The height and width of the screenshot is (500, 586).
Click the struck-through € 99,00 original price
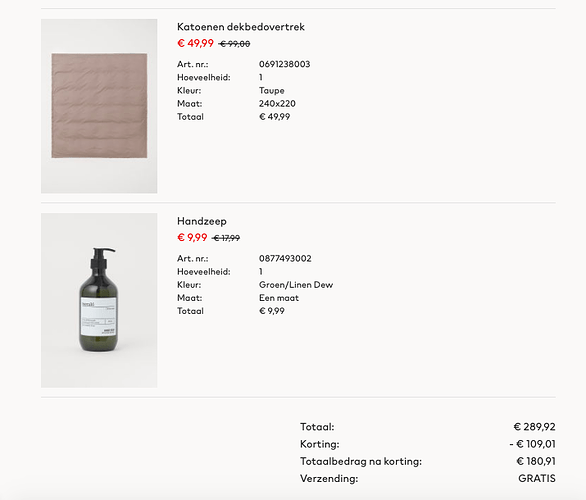click(234, 44)
